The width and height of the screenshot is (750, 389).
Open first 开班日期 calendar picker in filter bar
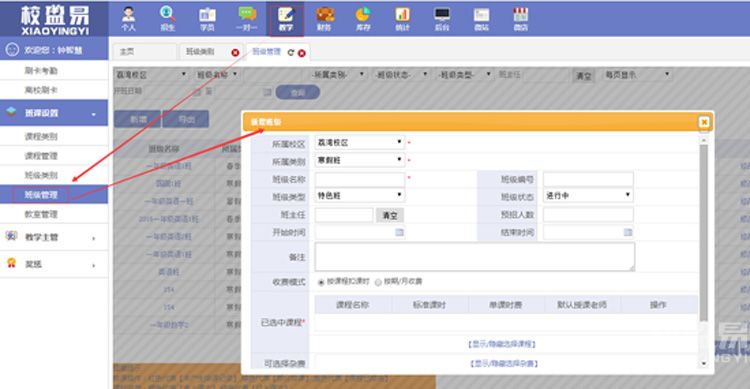point(197,92)
